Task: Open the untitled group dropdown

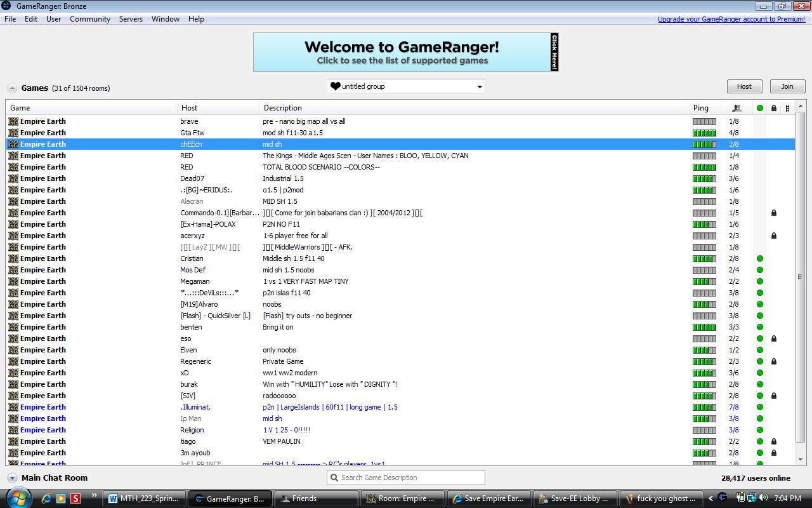Action: pyautogui.click(x=406, y=86)
